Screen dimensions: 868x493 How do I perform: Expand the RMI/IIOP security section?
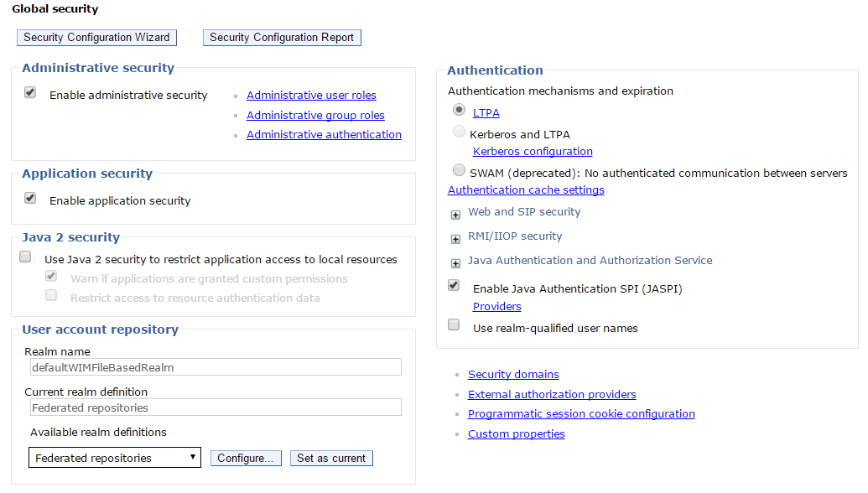click(x=455, y=239)
